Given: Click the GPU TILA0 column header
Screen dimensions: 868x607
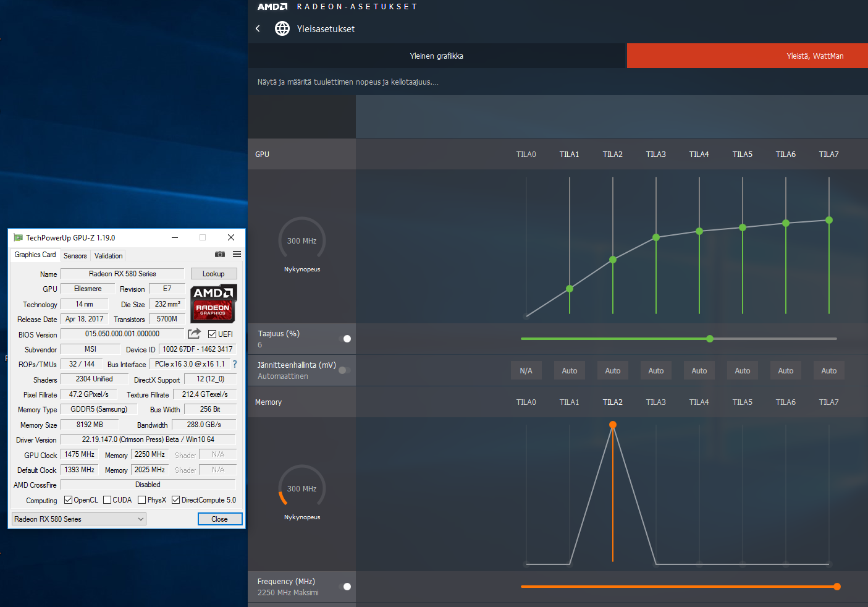Looking at the screenshot, I should (x=526, y=155).
